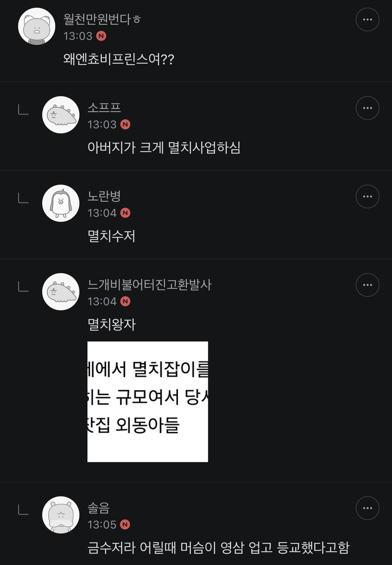Open more options for 소프프 reply
Image resolution: width=392 pixels, height=565 pixels.
tap(367, 108)
